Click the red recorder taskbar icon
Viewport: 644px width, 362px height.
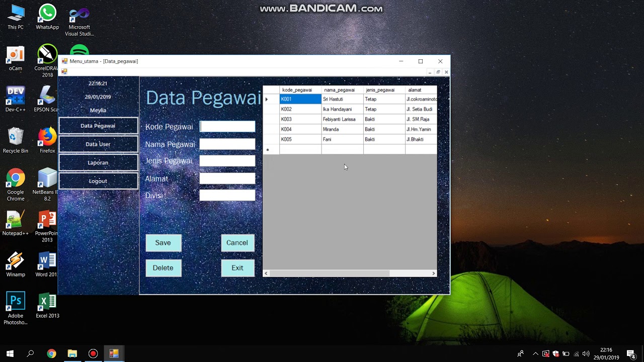tap(93, 353)
